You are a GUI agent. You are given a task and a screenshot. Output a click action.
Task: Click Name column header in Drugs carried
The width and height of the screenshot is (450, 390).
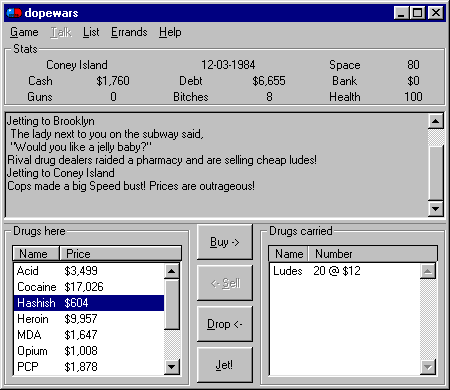click(x=288, y=254)
